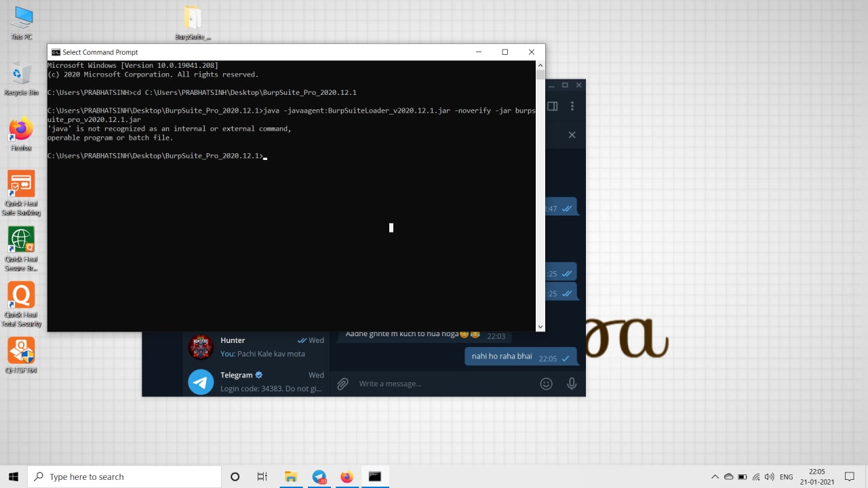Click Command Prompt taskbar button
This screenshot has width=868, height=488.
coord(375,476)
